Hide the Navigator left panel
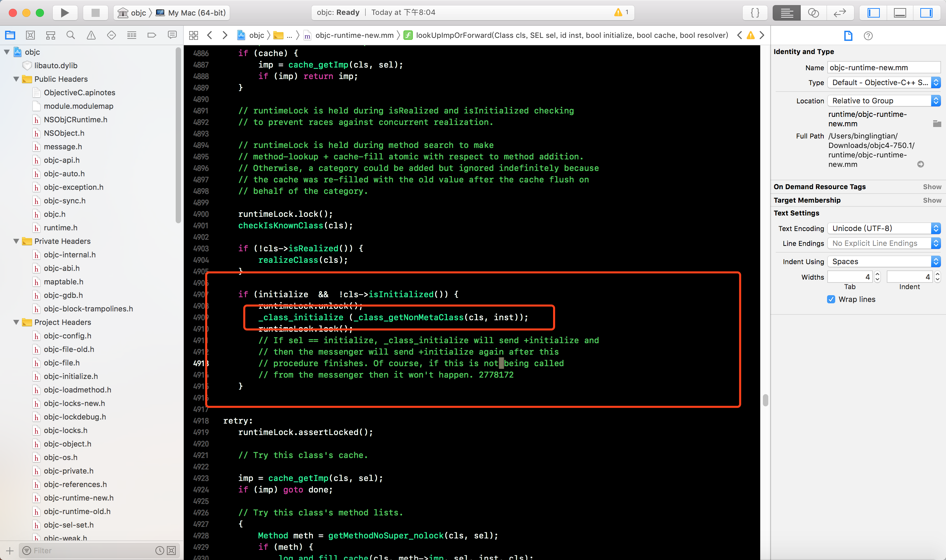The width and height of the screenshot is (946, 560). (873, 12)
